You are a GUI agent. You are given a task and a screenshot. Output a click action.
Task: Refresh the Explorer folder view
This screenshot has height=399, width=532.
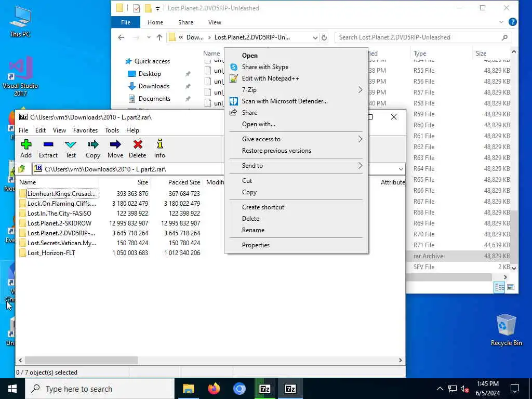pos(324,37)
